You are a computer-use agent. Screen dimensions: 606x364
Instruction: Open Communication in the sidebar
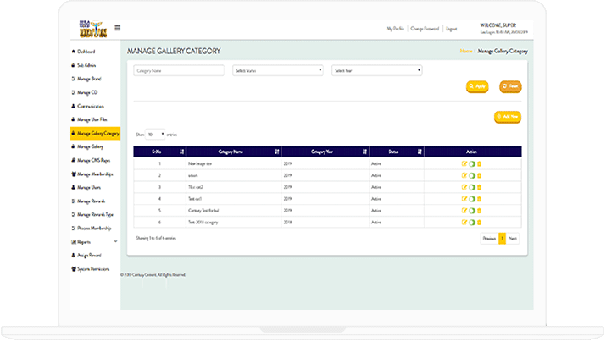click(x=91, y=106)
